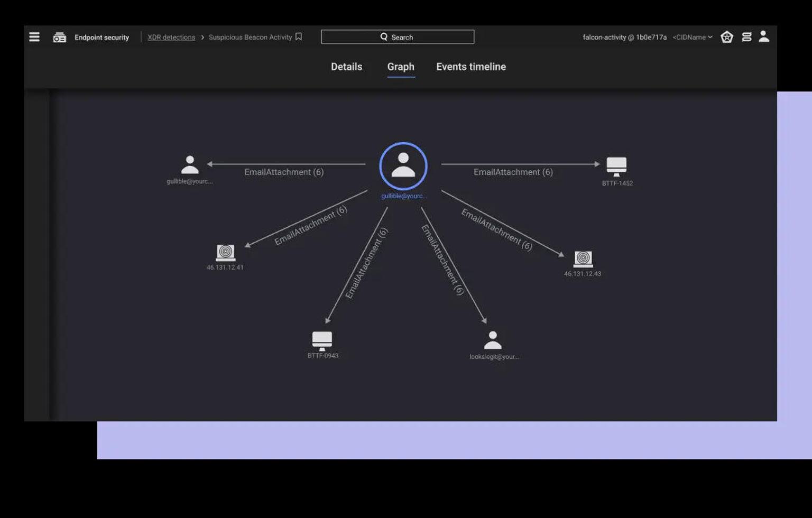
Task: Open the Falcon badge icon in header
Action: click(727, 37)
